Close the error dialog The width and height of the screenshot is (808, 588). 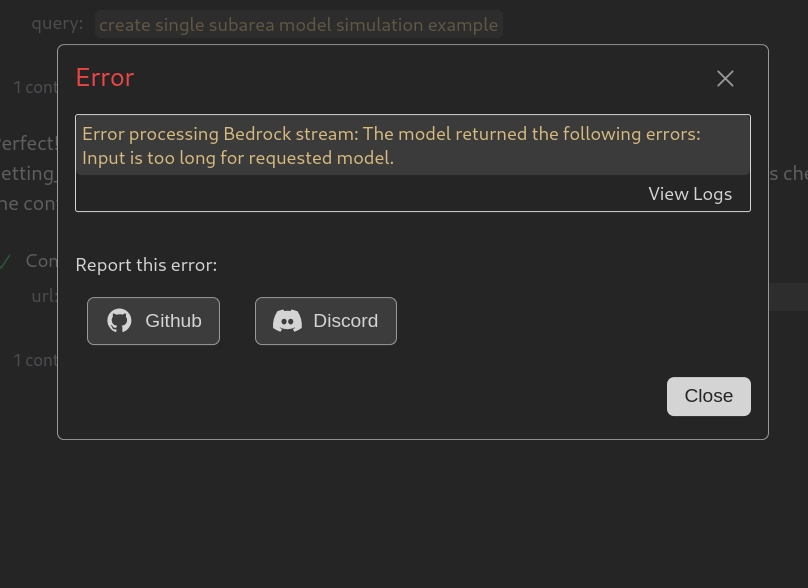pyautogui.click(x=708, y=396)
